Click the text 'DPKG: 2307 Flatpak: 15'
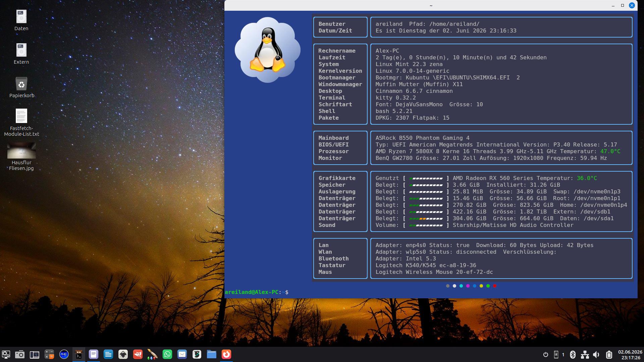 [x=412, y=118]
